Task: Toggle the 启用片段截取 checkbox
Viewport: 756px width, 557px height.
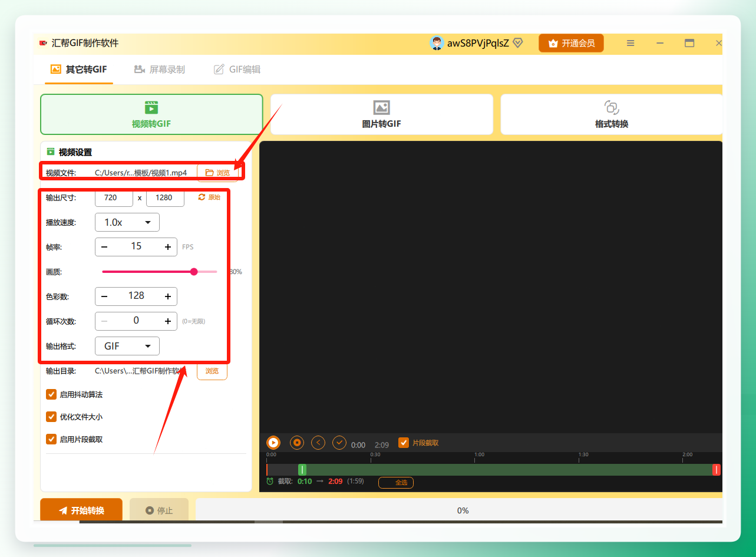Action: pyautogui.click(x=51, y=439)
